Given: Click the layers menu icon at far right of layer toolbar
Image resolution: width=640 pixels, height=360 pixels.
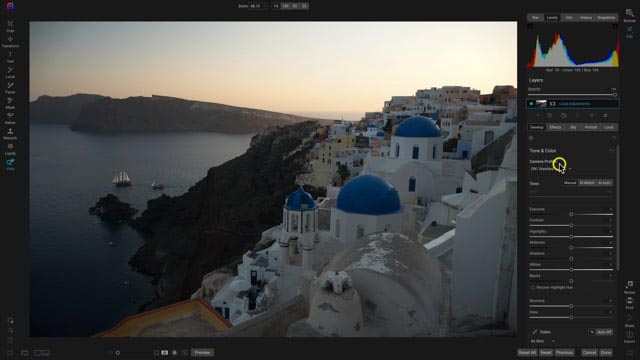Looking at the screenshot, I should (x=605, y=116).
